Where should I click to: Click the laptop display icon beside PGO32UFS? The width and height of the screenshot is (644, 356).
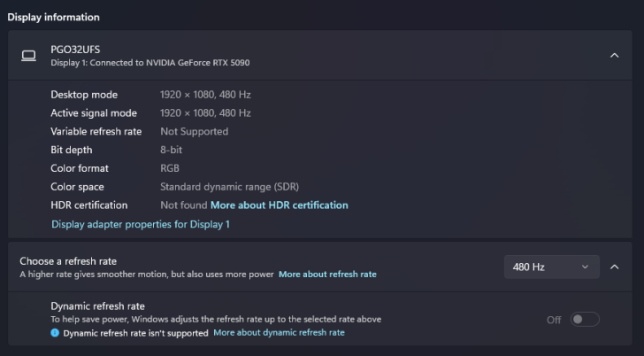pyautogui.click(x=28, y=56)
